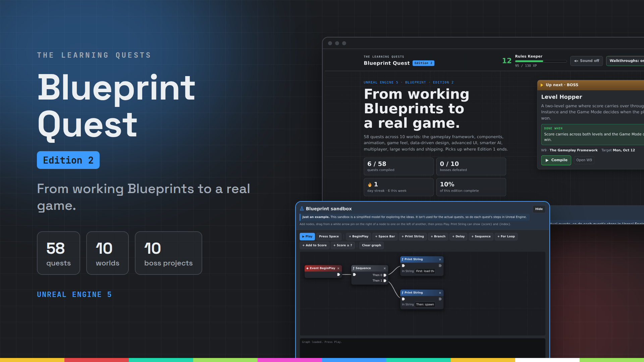Toggle the Walkthroughs setting
Viewport: 644px width, 362px height.
pyautogui.click(x=625, y=61)
